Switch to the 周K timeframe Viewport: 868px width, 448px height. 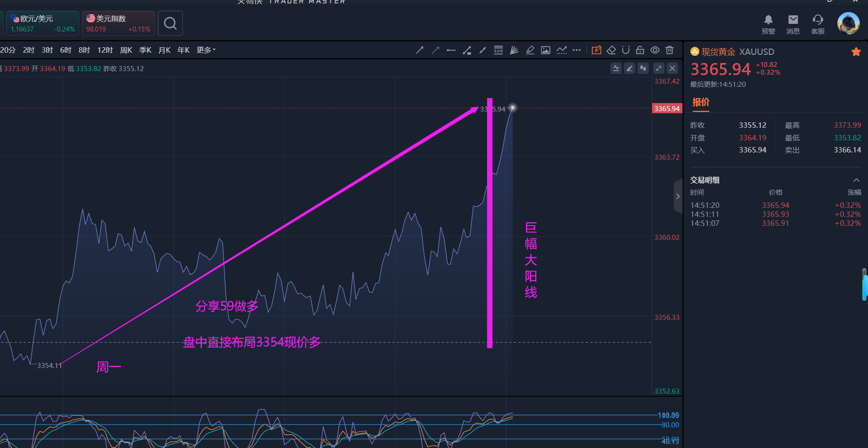tap(126, 50)
